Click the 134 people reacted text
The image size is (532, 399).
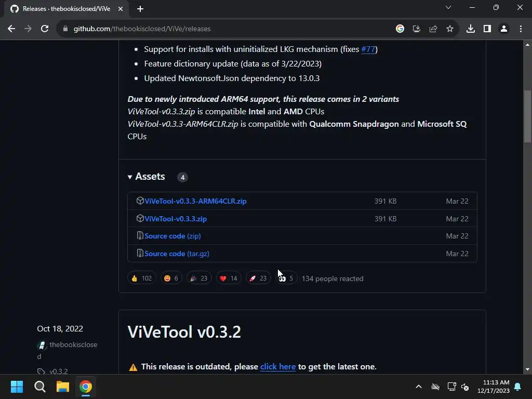click(332, 278)
